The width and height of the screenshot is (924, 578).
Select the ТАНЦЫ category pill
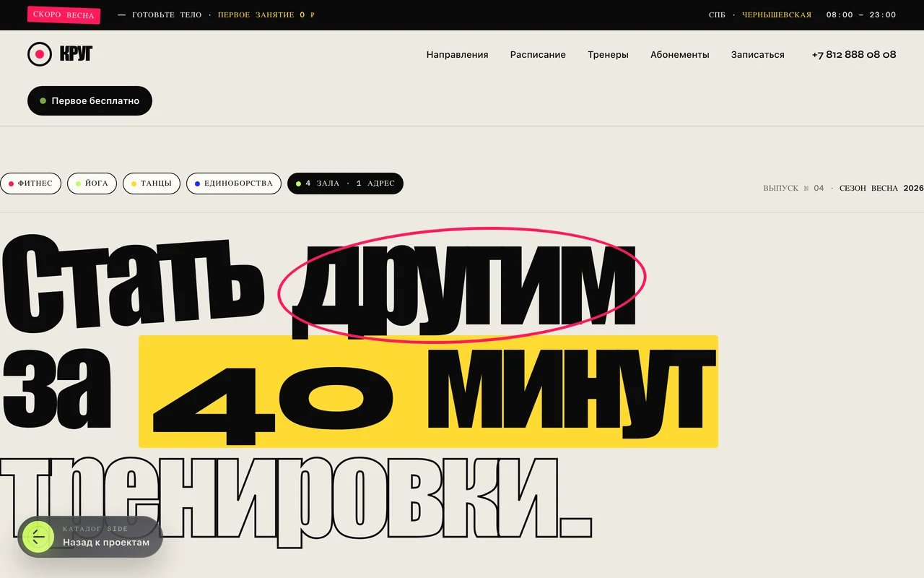152,184
